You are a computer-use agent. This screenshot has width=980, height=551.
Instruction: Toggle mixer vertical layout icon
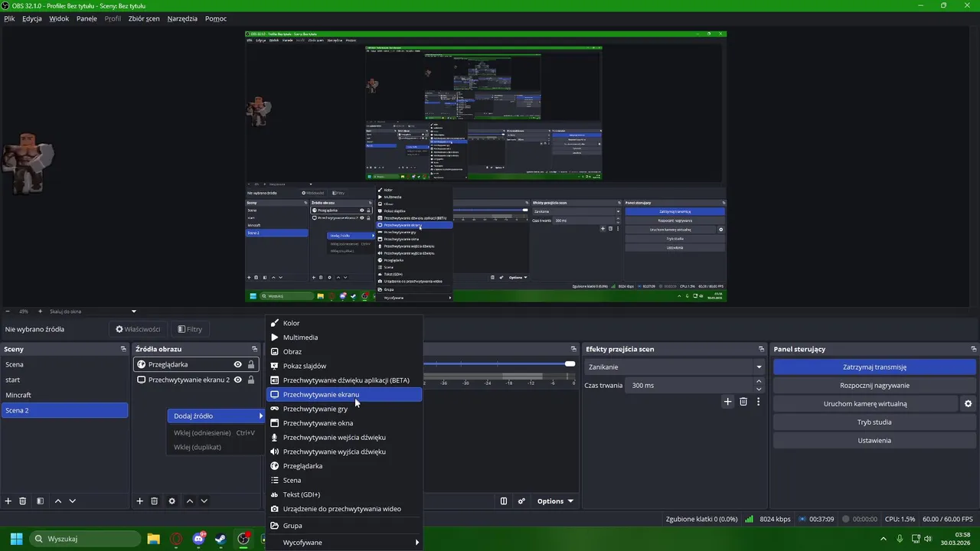(504, 501)
